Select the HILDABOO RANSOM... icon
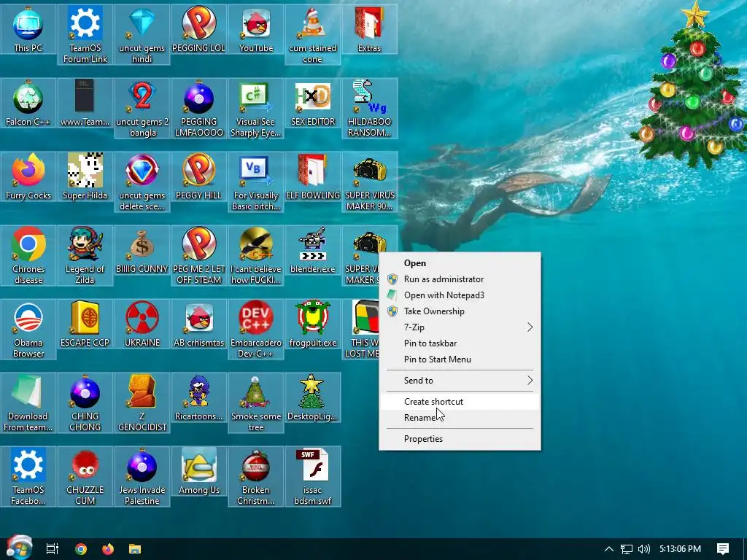The height and width of the screenshot is (560, 747). [x=369, y=109]
